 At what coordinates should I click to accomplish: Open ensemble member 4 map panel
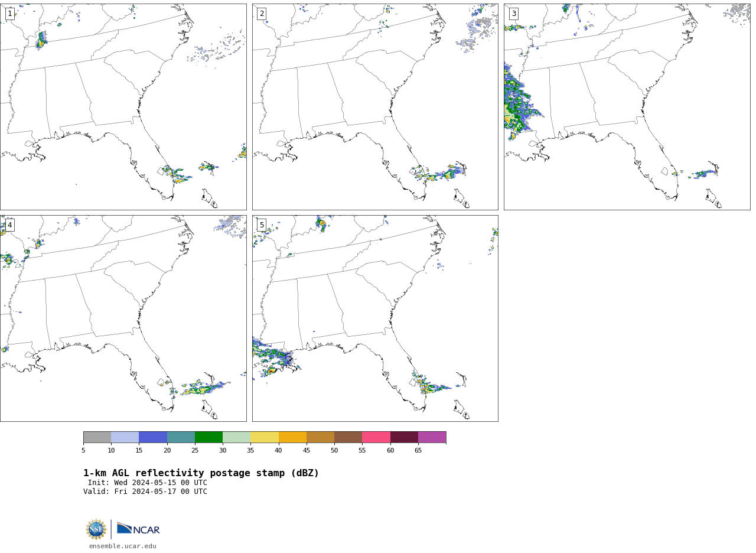(x=123, y=318)
